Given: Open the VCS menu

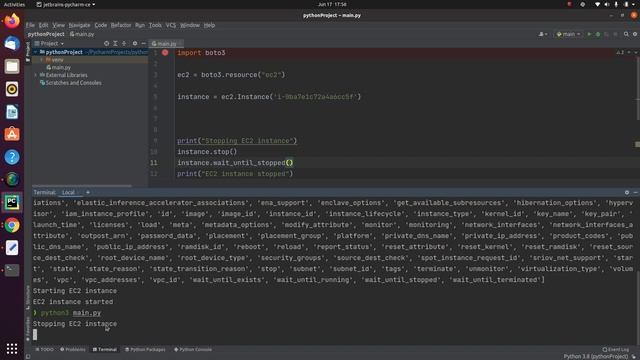Looking at the screenshot, I should pos(171,25).
